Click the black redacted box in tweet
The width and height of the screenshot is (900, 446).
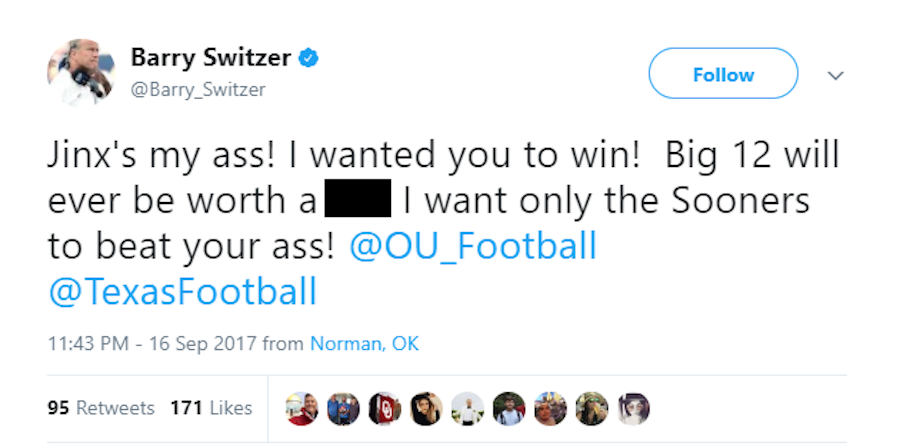click(x=358, y=199)
